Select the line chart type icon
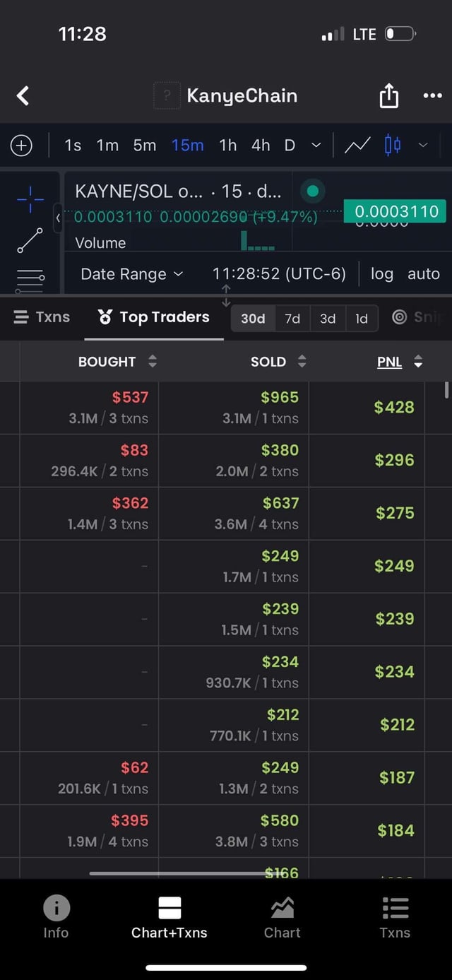This screenshot has height=980, width=452. click(x=357, y=146)
